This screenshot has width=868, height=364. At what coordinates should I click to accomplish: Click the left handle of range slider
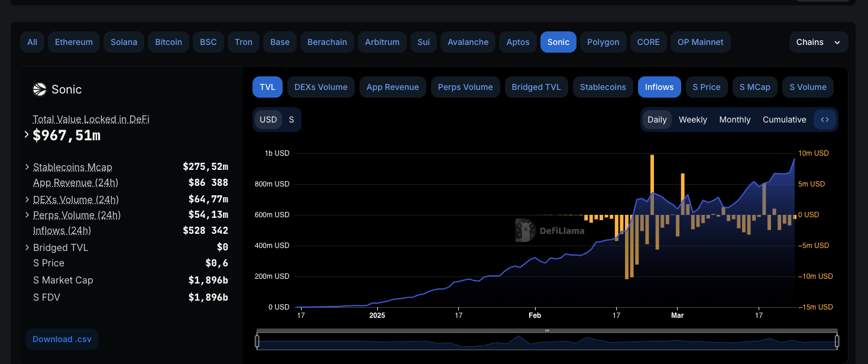point(257,341)
